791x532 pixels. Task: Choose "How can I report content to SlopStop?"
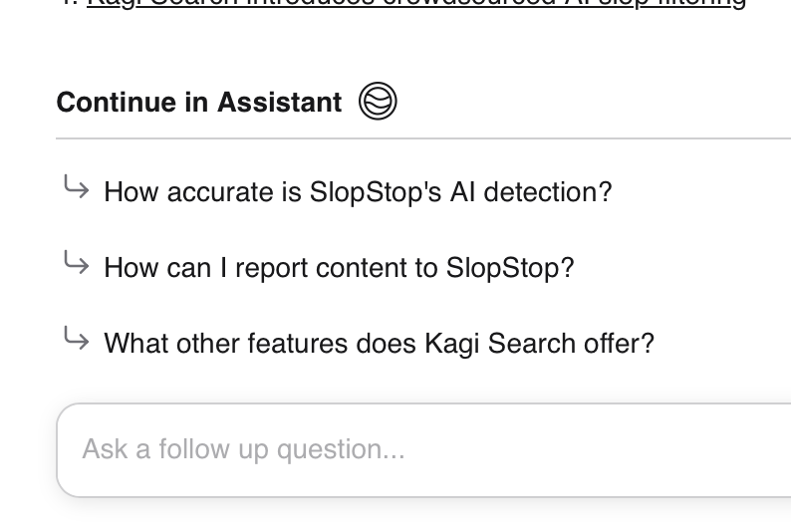click(x=339, y=268)
